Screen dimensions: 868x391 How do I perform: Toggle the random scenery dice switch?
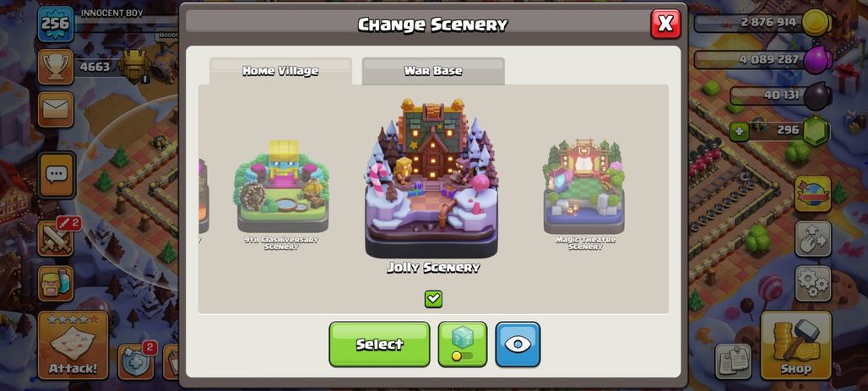click(x=462, y=344)
